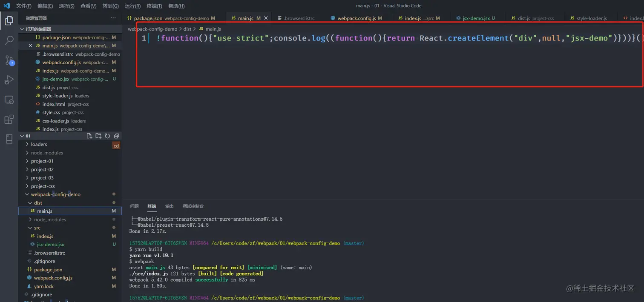Image resolution: width=644 pixels, height=302 pixels.
Task: Open the 查看(V) menu
Action: (88, 6)
